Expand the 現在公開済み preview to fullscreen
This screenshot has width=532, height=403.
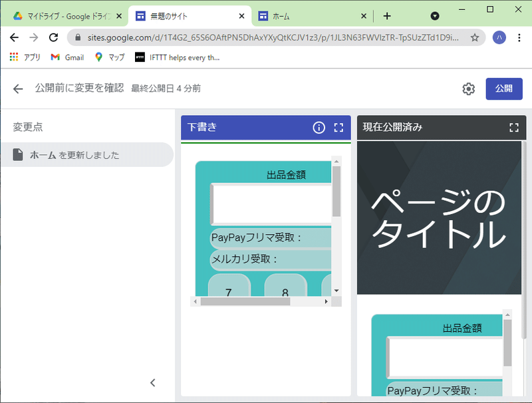(x=513, y=127)
